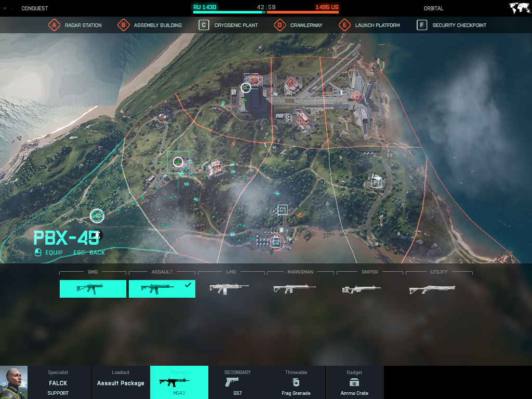Select the HQ spawn marker on map
Screen dimensions: 532x399
97,216
